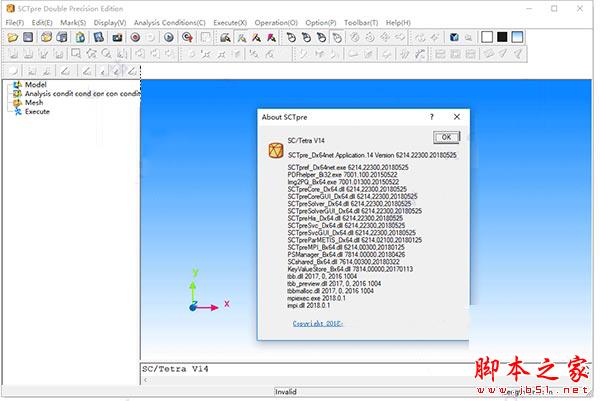Click the Copyright link in About dialog
This screenshot has height=401, width=600.
[318, 324]
